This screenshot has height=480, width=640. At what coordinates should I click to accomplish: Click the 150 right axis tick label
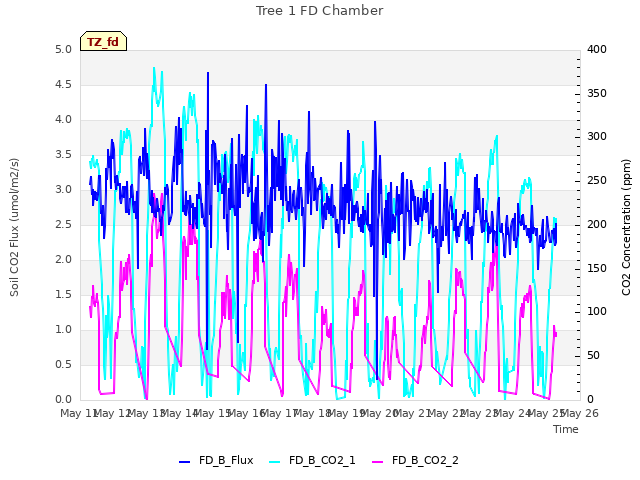[x=597, y=268]
